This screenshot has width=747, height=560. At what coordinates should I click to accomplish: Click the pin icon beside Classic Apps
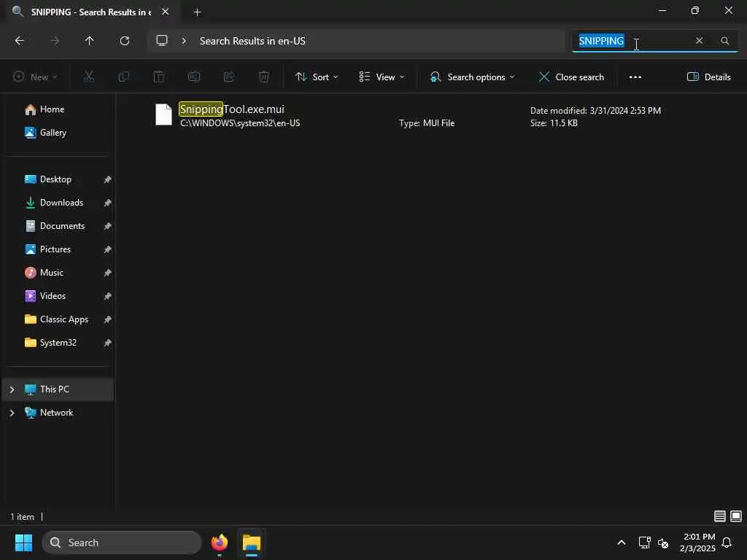click(108, 319)
